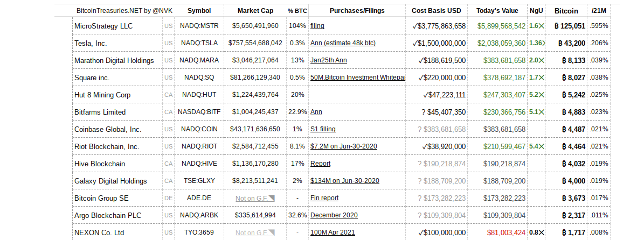Open MicroStrategy's filing link
Screen dimensions: 644x240
[317, 26]
